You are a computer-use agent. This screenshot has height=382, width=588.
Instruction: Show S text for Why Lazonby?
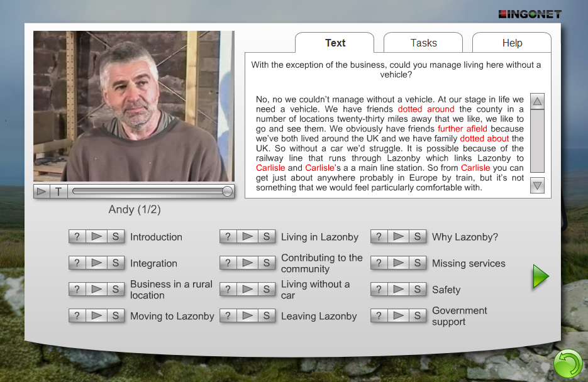[418, 237]
